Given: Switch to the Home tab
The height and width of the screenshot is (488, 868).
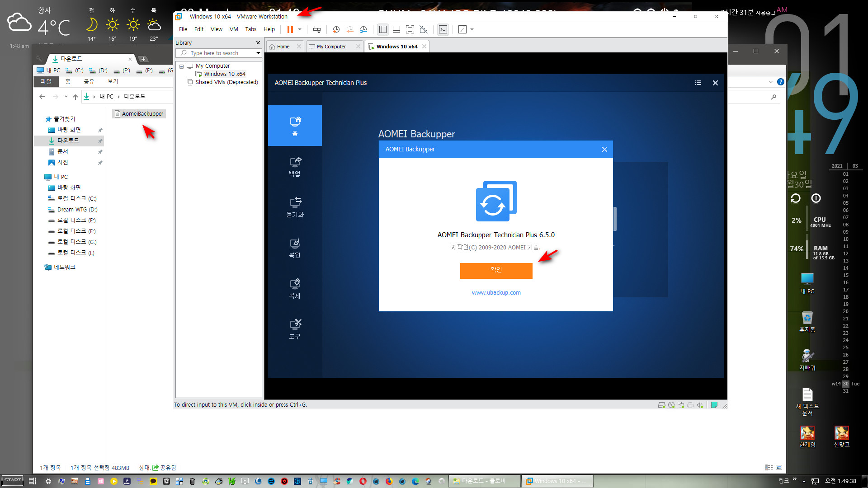Looking at the screenshot, I should tap(283, 47).
